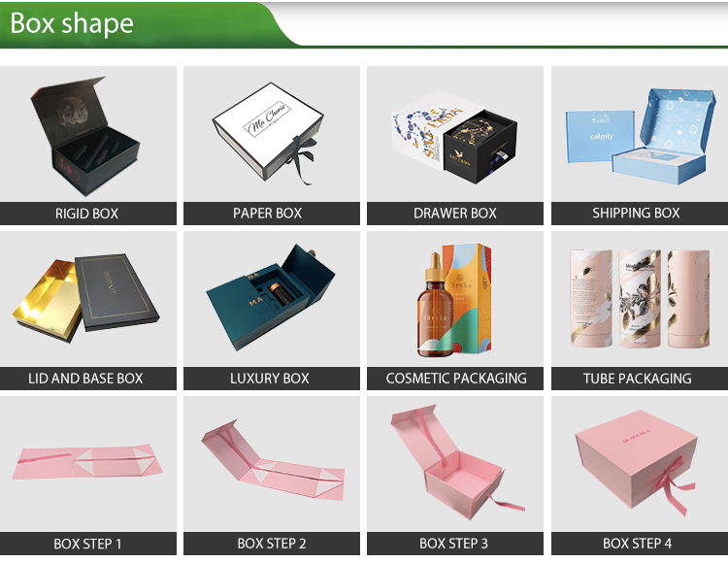This screenshot has height=563, width=728.
Task: Open the DRAWER BOX label
Action: 455,214
